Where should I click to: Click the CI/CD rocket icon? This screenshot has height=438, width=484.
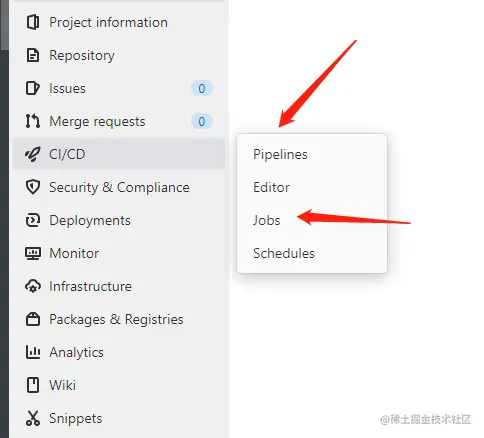33,154
